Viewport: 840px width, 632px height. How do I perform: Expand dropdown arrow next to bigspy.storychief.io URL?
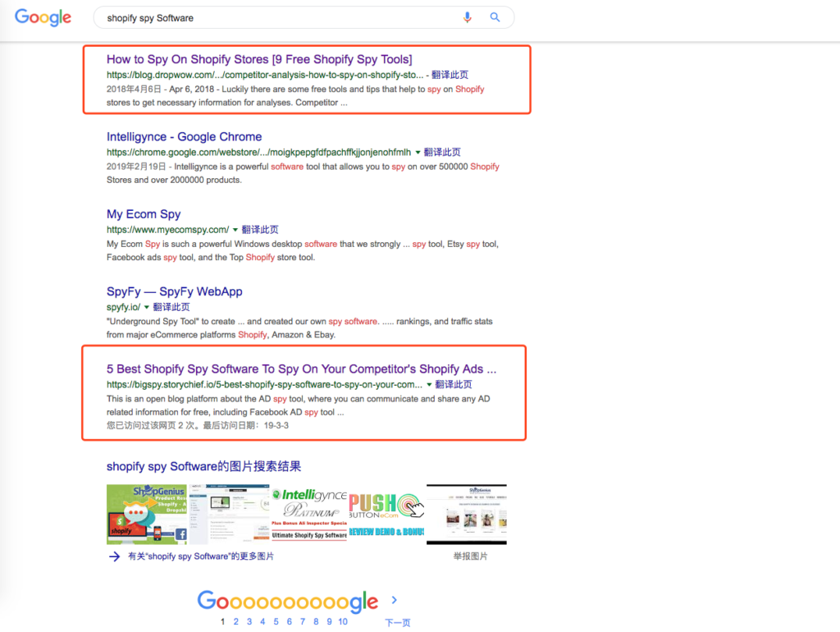[429, 384]
